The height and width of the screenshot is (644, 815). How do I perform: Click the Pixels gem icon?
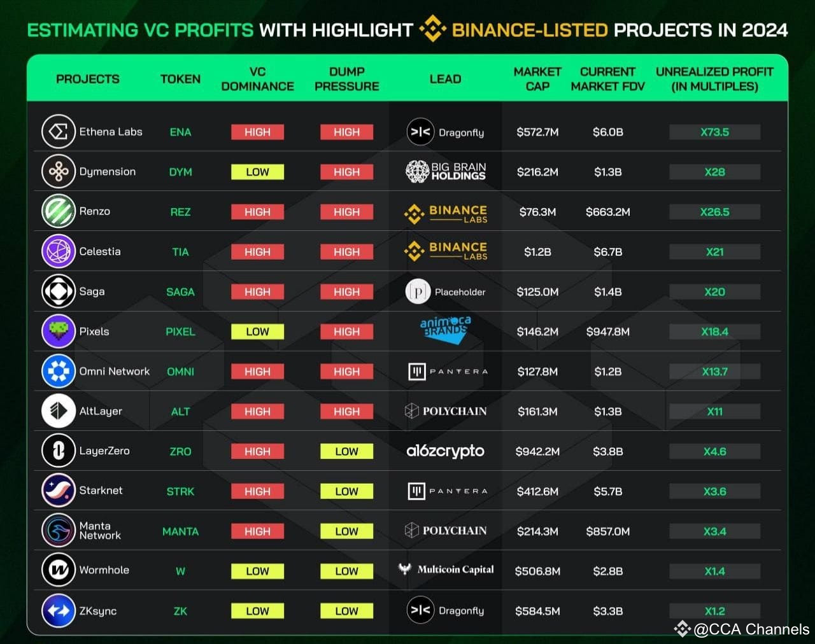(59, 331)
